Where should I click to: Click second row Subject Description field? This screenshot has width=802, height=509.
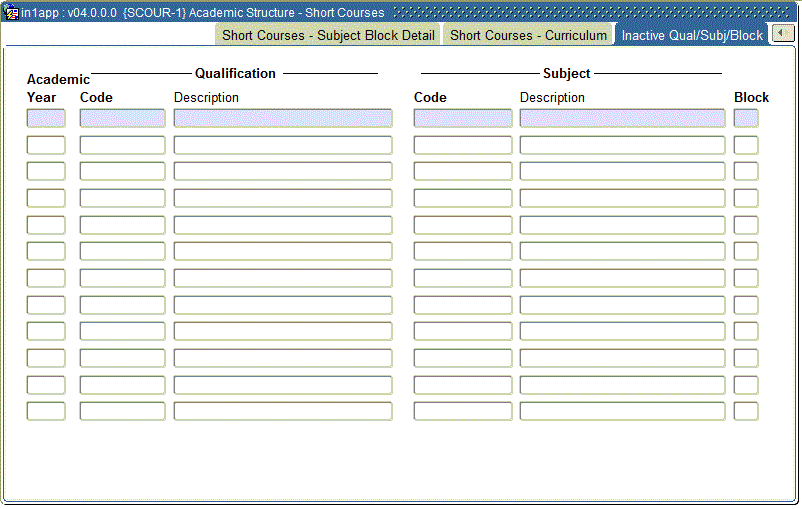[x=622, y=145]
